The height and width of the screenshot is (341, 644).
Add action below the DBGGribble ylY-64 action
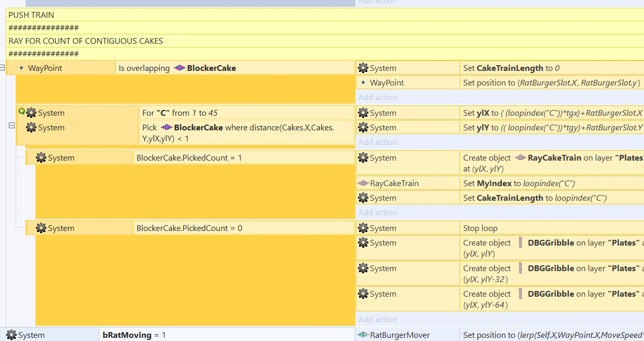coord(378,319)
